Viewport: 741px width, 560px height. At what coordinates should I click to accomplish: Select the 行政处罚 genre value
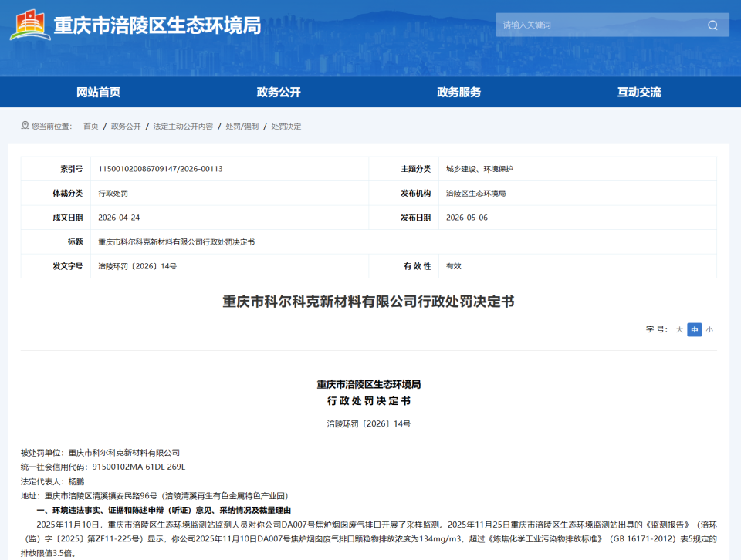coord(113,193)
